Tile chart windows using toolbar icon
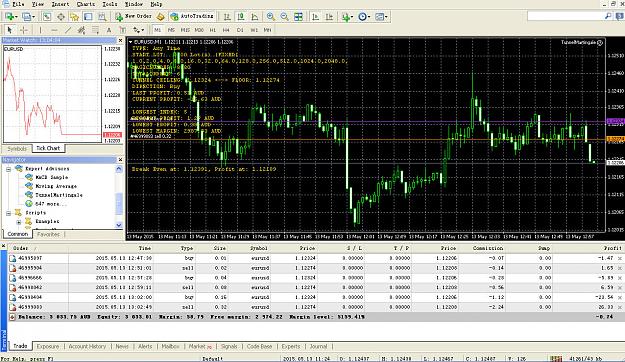The width and height of the screenshot is (625, 362). [298, 16]
